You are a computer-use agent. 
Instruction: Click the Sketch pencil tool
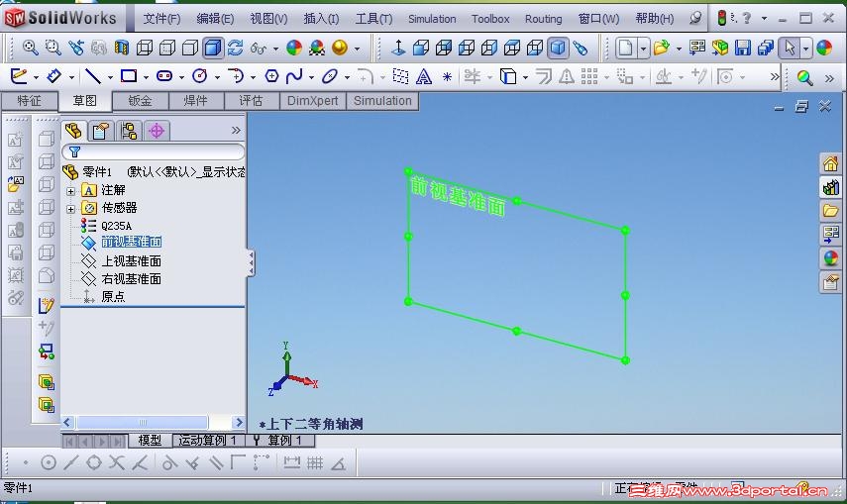tap(19, 76)
